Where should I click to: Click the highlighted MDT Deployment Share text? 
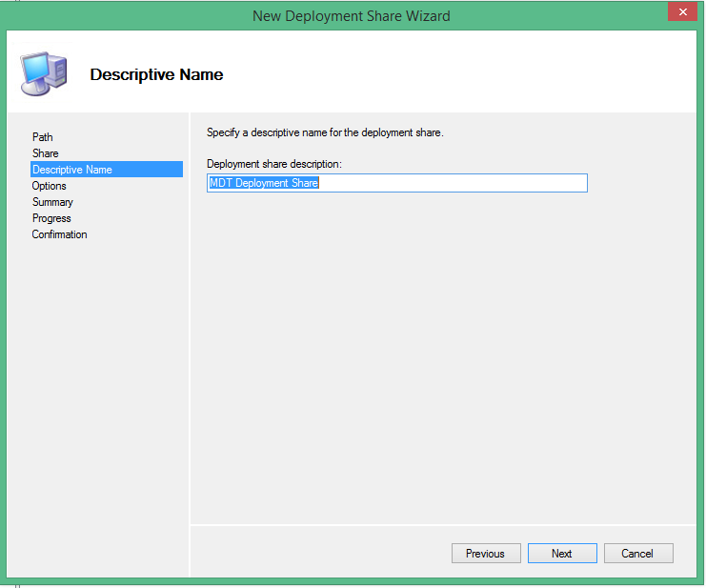[264, 183]
